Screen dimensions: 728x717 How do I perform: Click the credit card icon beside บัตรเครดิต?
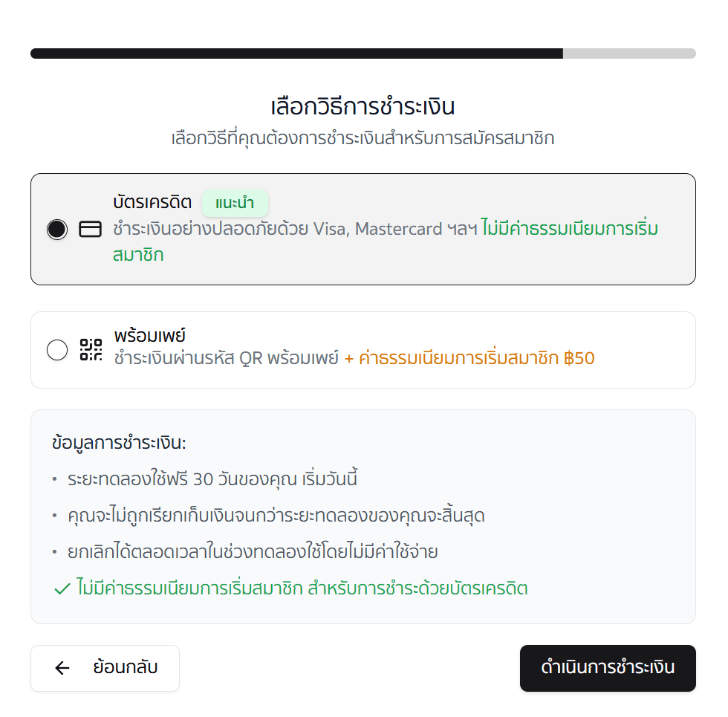click(x=91, y=230)
